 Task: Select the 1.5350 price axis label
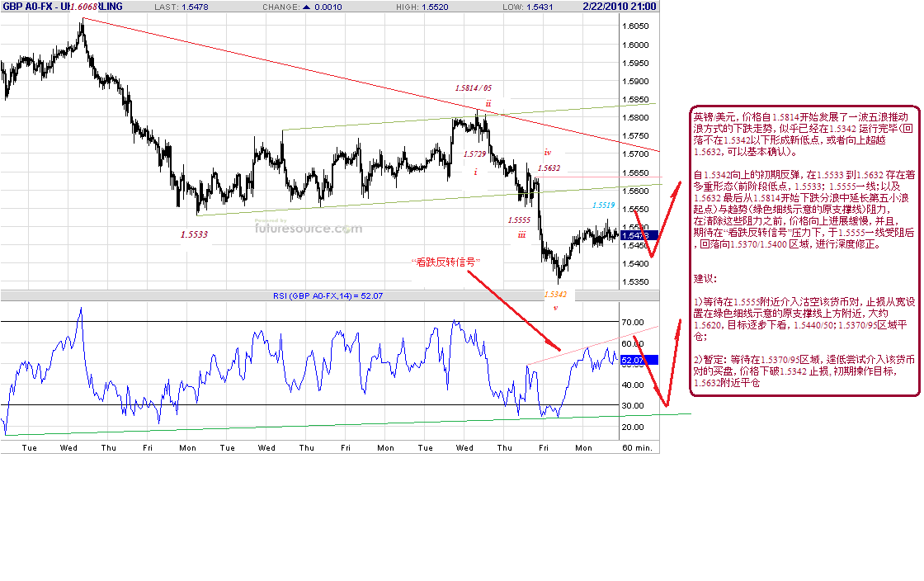635,282
